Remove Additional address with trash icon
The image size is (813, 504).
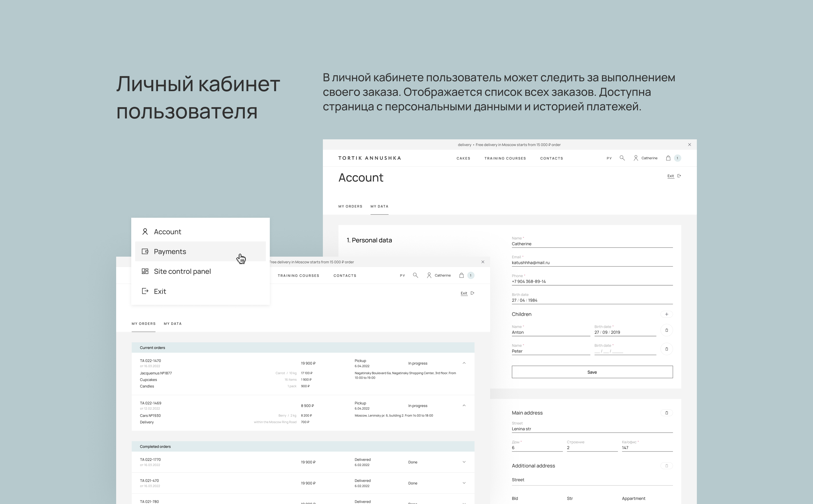point(666,466)
